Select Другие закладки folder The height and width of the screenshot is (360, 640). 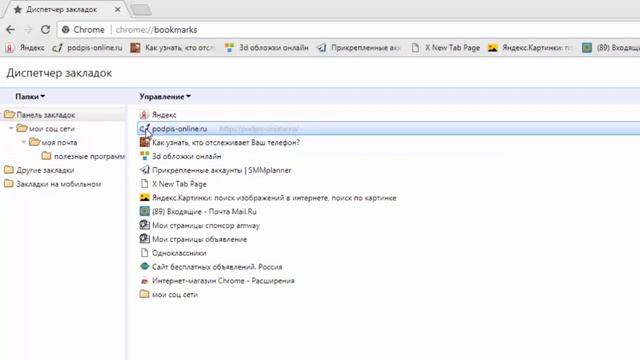coord(45,170)
